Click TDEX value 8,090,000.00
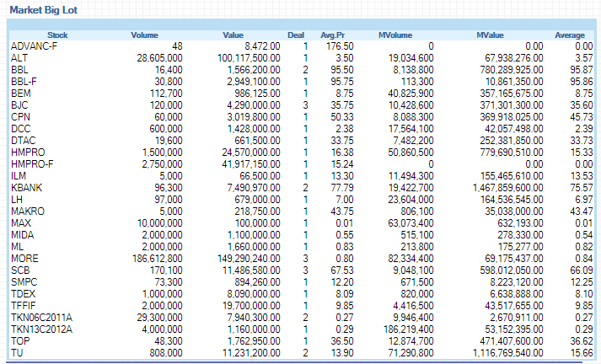This screenshot has height=364, width=601. [254, 294]
